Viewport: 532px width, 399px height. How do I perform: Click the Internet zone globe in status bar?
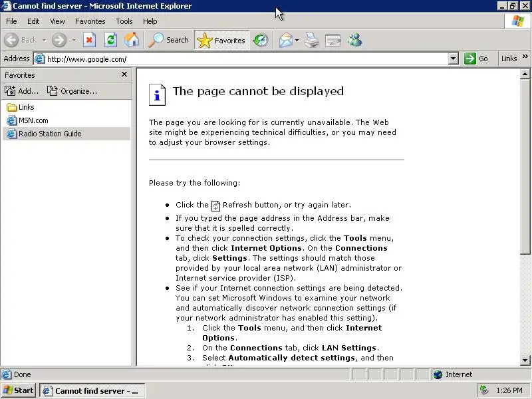pyautogui.click(x=438, y=374)
